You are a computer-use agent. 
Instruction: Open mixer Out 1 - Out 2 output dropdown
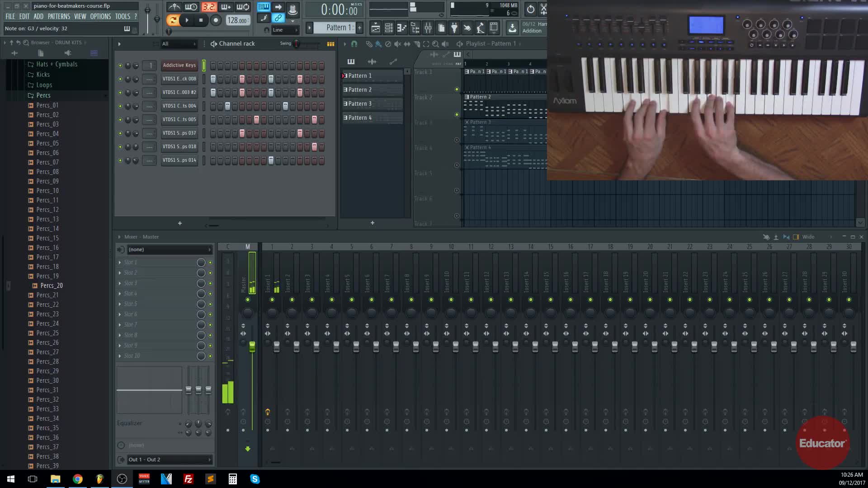point(170,460)
